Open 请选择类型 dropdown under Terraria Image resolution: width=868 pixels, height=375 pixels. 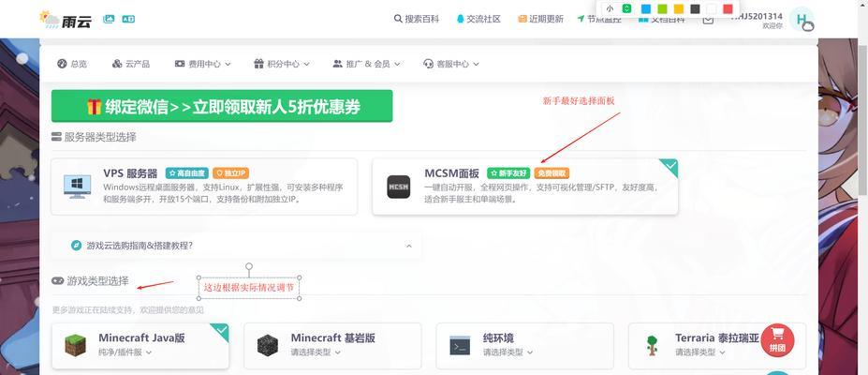tap(700, 352)
